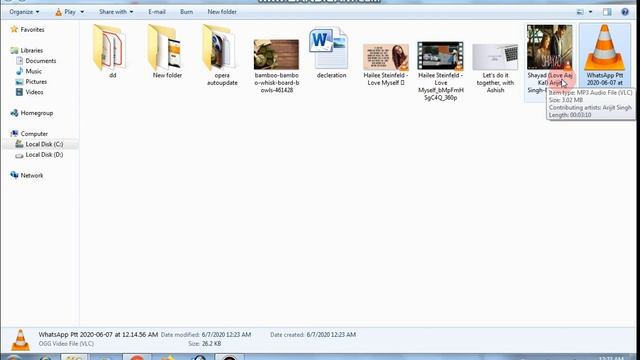The image size is (640, 360).
Task: Select the bamboo whisk board image thumbnail
Action: pyautogui.click(x=276, y=55)
